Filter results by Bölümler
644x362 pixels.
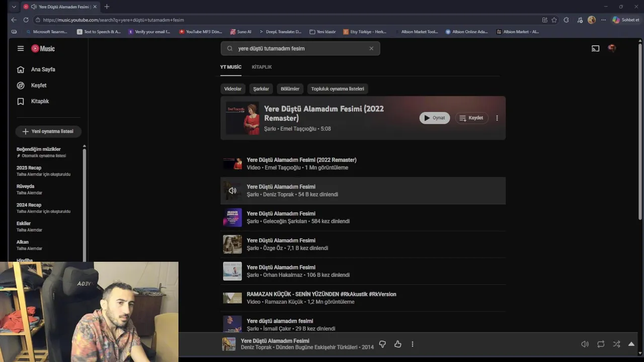pos(290,89)
